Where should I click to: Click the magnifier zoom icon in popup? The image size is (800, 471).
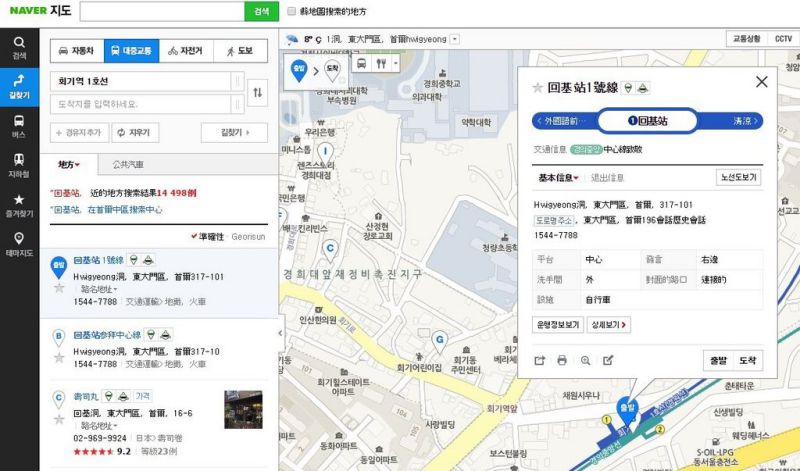585,360
